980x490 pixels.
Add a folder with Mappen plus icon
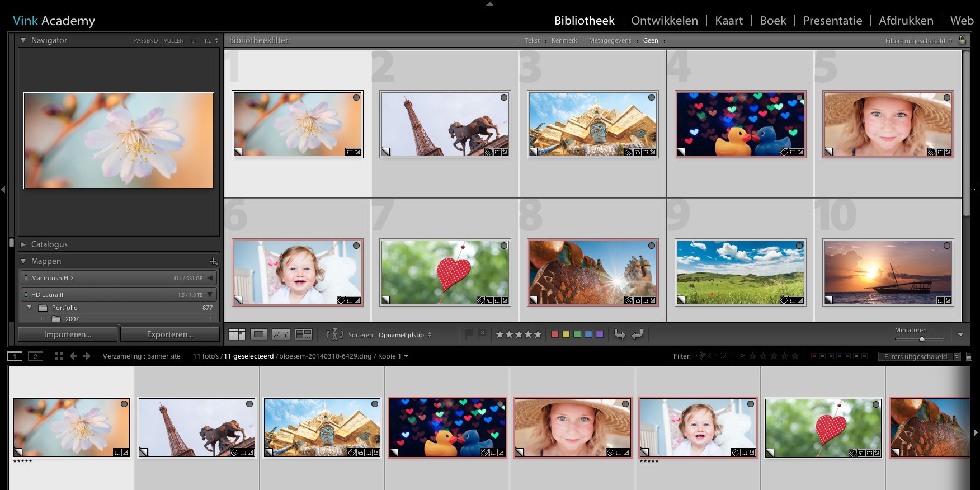pyautogui.click(x=213, y=261)
